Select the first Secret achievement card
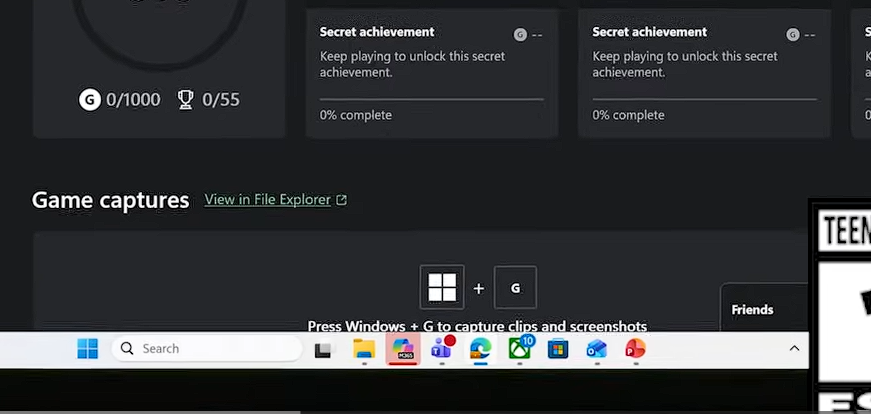This screenshot has width=871, height=414. pyautogui.click(x=431, y=73)
